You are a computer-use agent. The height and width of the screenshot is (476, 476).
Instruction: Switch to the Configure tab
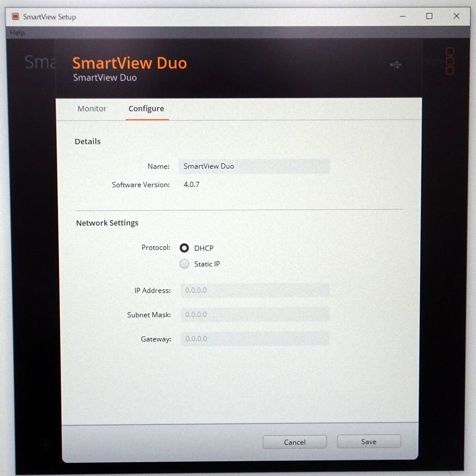click(146, 109)
